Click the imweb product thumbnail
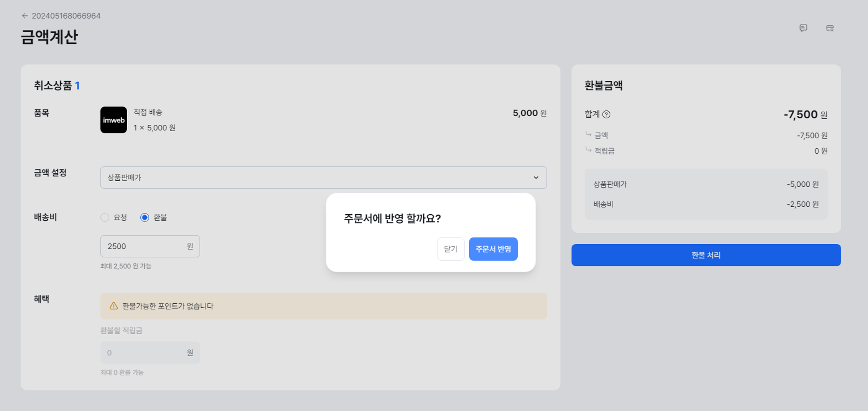The height and width of the screenshot is (411, 868). click(x=114, y=120)
